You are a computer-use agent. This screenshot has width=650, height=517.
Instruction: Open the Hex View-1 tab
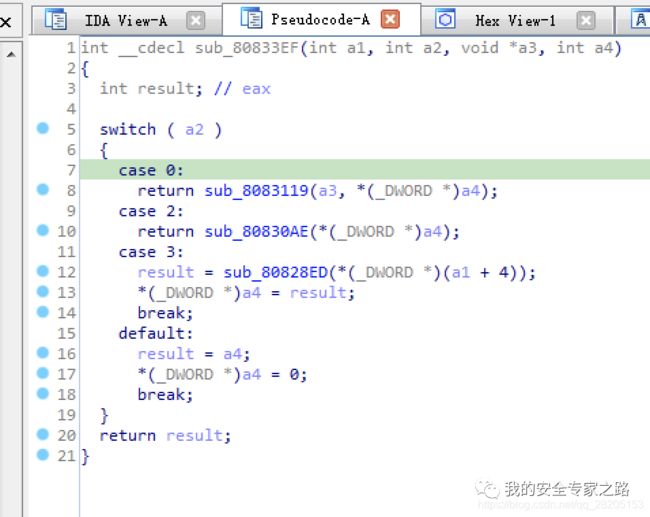(x=515, y=21)
